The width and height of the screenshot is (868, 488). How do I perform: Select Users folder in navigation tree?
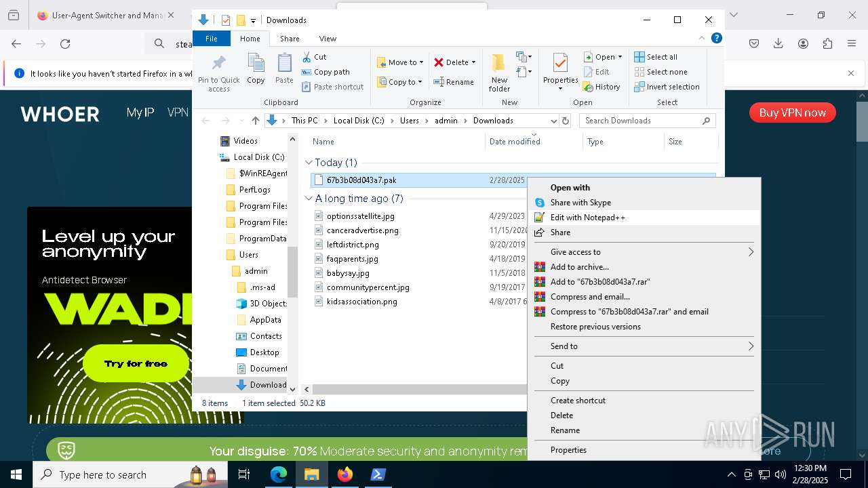(x=248, y=255)
